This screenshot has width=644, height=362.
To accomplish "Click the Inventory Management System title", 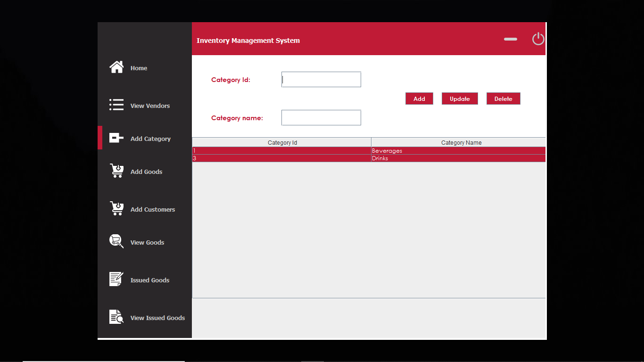I will click(248, 41).
